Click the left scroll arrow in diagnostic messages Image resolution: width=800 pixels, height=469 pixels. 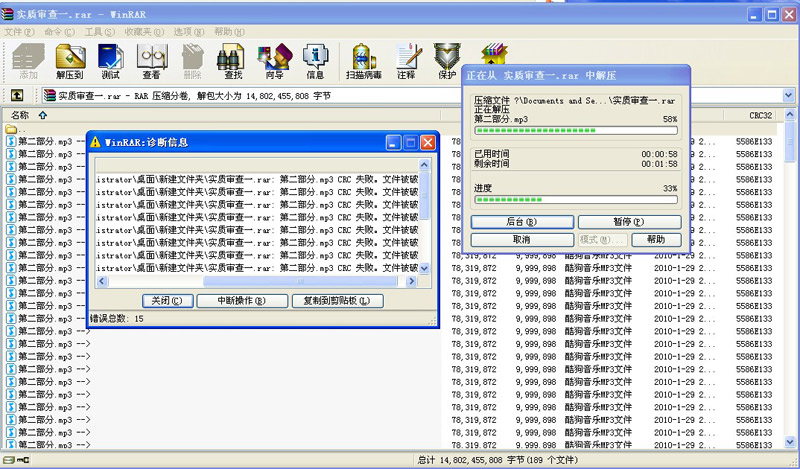[x=102, y=281]
